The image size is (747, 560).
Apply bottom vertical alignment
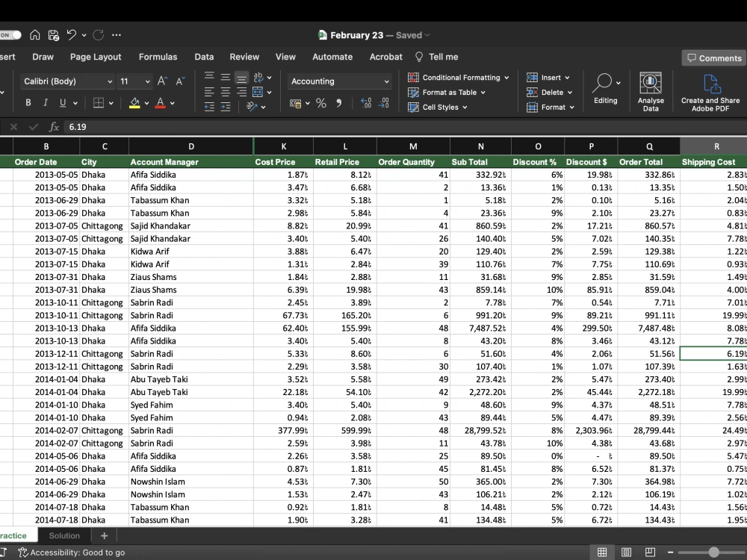pyautogui.click(x=241, y=77)
